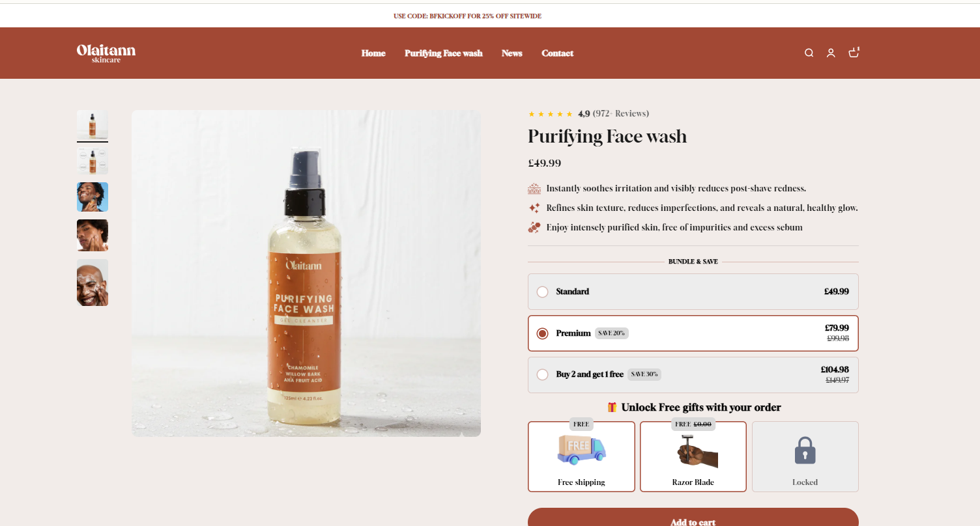Choose Buy 2 and get 1 free

(693, 375)
